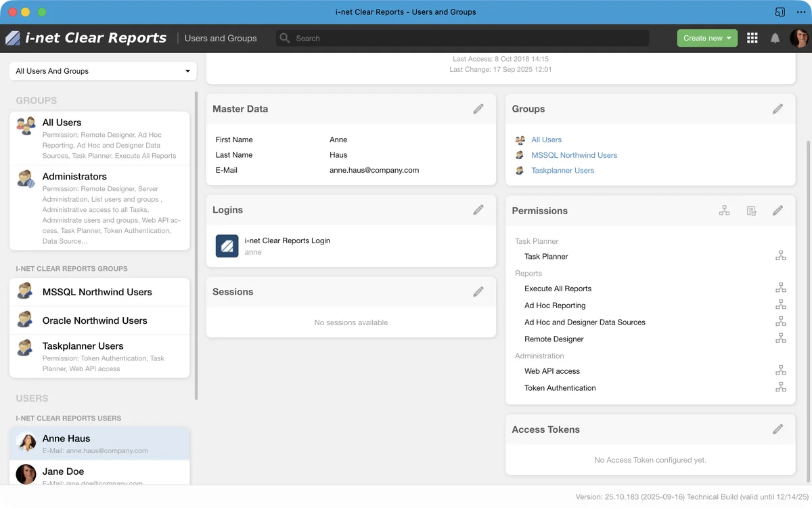Follow the Taskplanner Users group link
This screenshot has width=812, height=508.
pyautogui.click(x=562, y=171)
